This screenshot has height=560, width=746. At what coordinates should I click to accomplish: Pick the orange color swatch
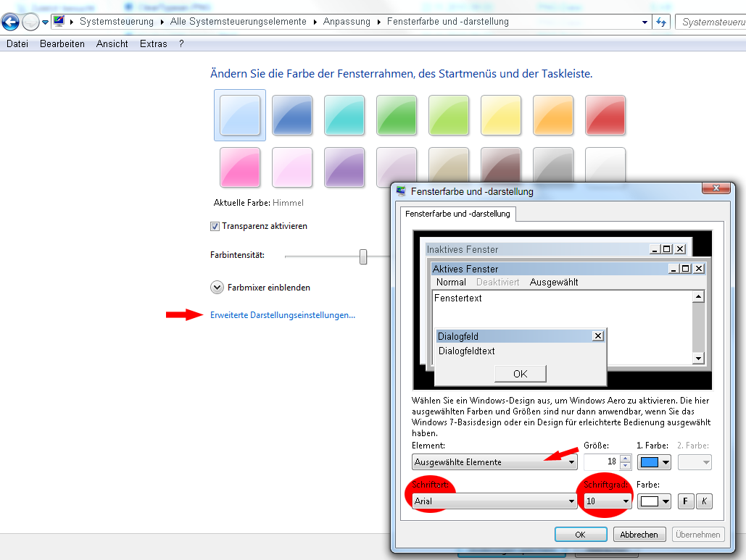click(x=553, y=115)
